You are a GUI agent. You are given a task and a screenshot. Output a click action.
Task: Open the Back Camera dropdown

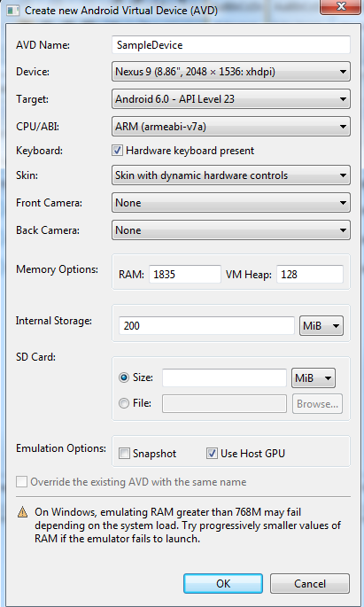click(231, 230)
